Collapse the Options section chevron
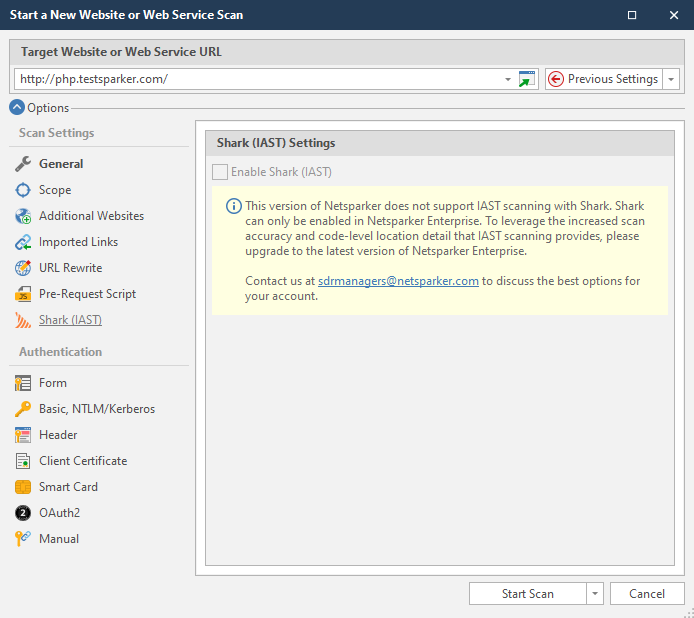 (x=17, y=108)
